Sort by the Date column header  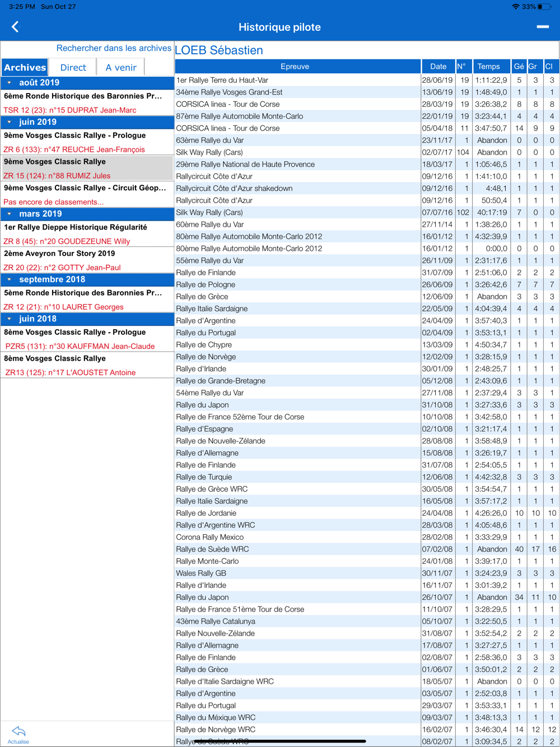click(438, 67)
